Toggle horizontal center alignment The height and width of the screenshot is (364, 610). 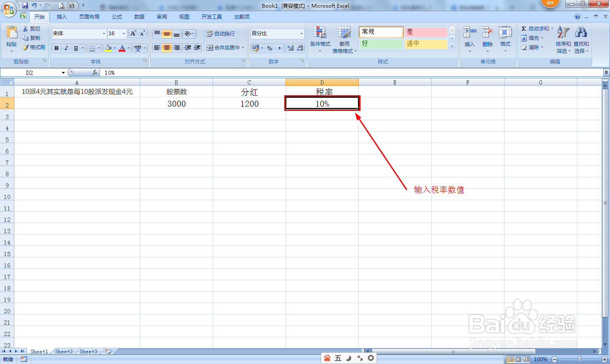pyautogui.click(x=167, y=48)
